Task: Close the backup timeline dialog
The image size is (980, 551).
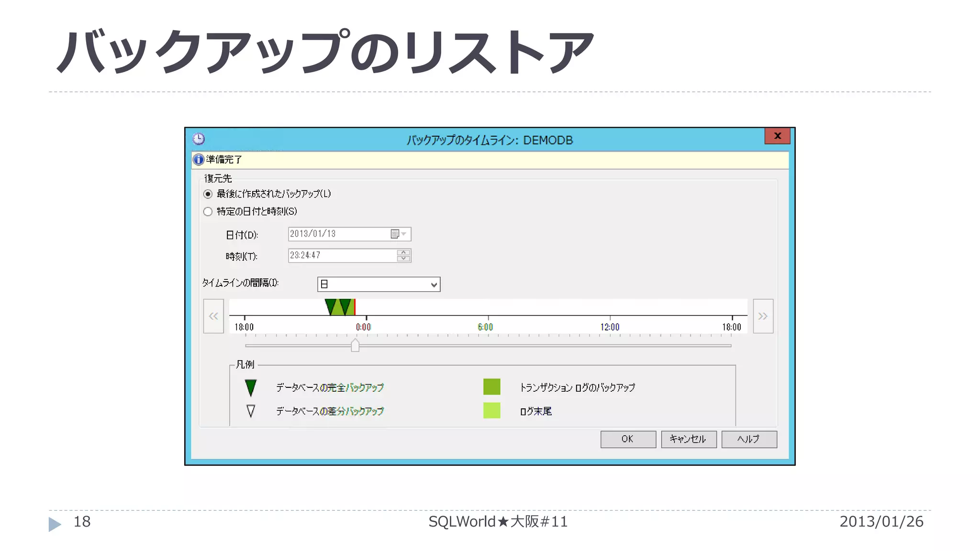Action: pyautogui.click(x=777, y=136)
